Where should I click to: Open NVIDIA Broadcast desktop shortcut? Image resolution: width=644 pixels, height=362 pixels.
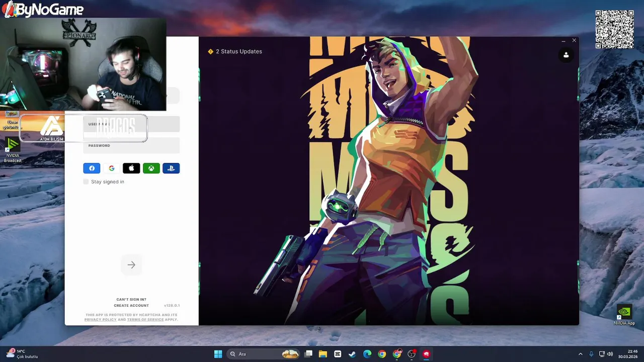click(x=13, y=150)
